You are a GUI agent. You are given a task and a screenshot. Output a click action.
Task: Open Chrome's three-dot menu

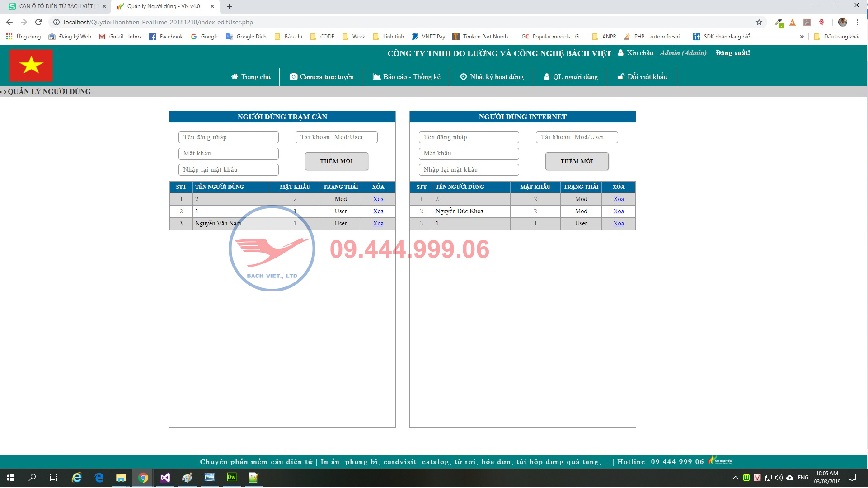[x=857, y=22]
